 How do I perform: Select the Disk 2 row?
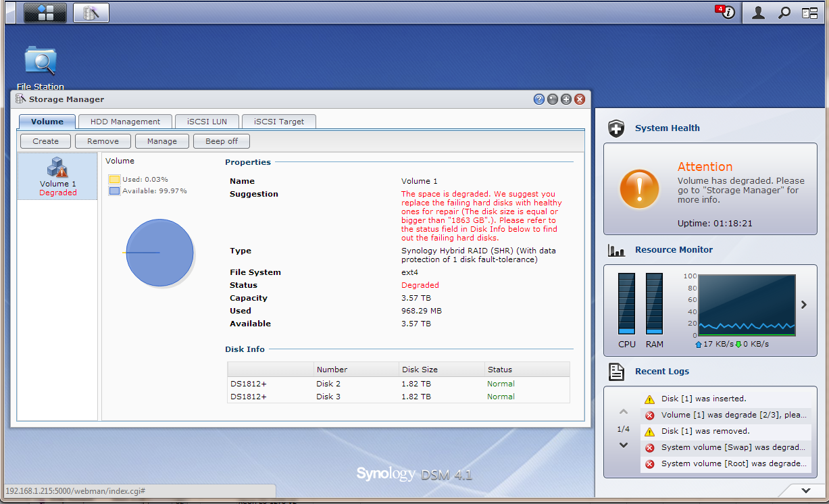click(x=399, y=384)
